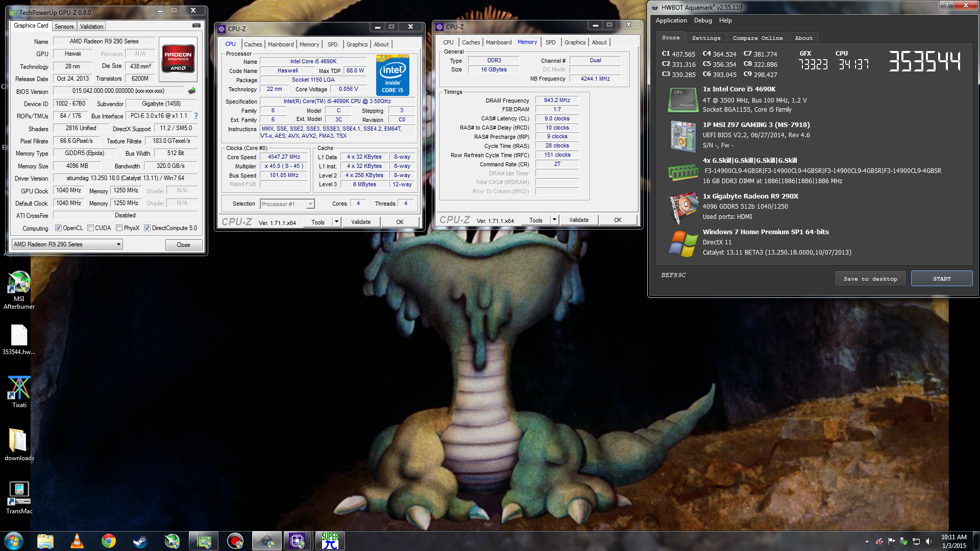
Task: Open the Graphics tab in right CPU-Z
Action: click(575, 42)
